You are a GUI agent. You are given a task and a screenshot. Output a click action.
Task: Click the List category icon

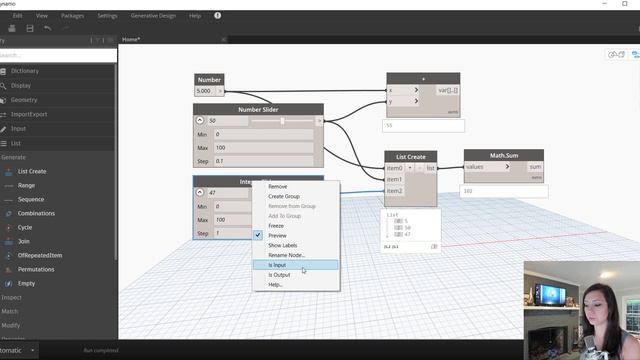tap(3, 144)
